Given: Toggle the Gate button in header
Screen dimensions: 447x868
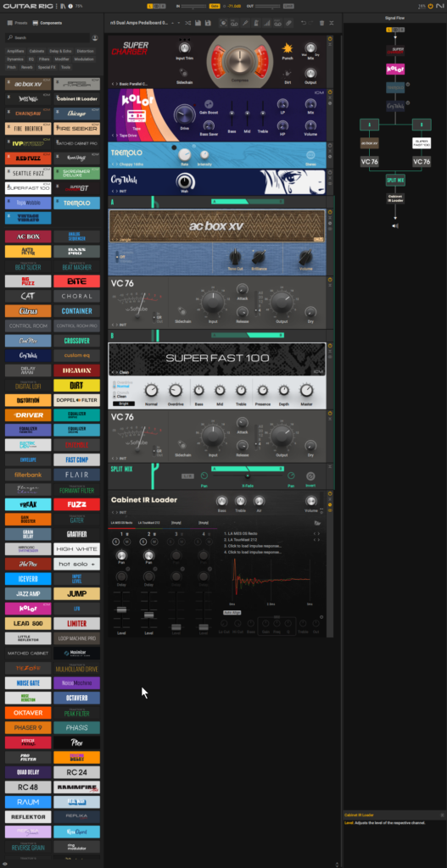Looking at the screenshot, I should (215, 6).
